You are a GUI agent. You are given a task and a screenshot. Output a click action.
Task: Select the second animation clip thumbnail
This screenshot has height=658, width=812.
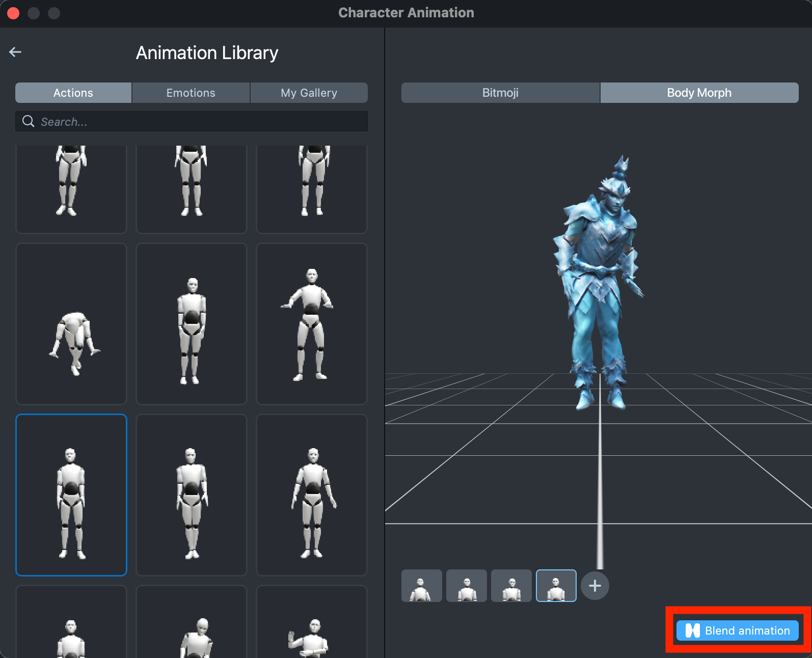pos(466,586)
